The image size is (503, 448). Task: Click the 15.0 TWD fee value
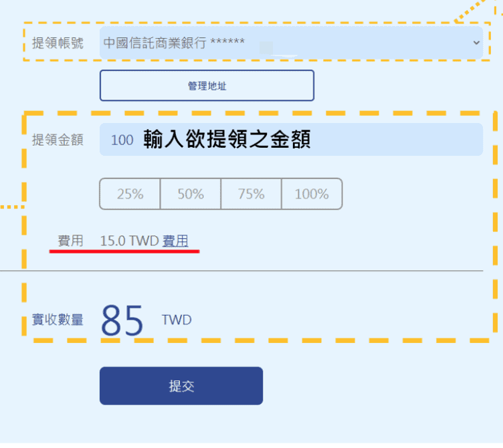[129, 241]
